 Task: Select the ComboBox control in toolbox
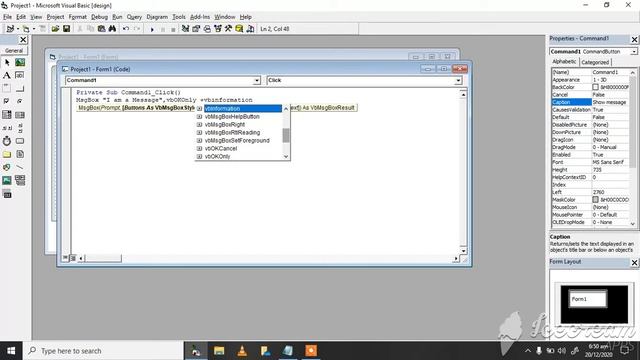point(7,115)
